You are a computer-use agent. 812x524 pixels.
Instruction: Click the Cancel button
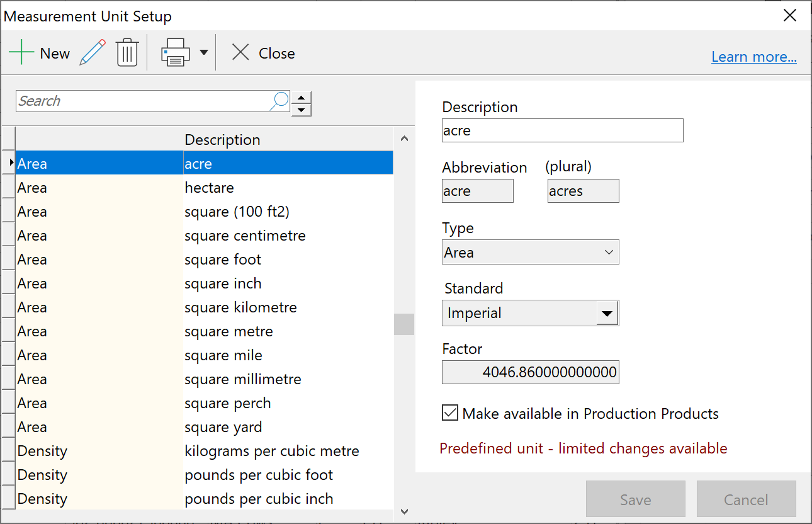click(x=746, y=499)
